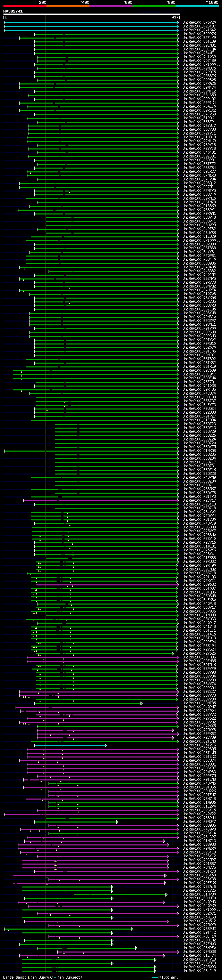The height and width of the screenshot is (980, 222).
Task: Select label UniRef100_C1MKQ8
Action: click(x=199, y=451)
